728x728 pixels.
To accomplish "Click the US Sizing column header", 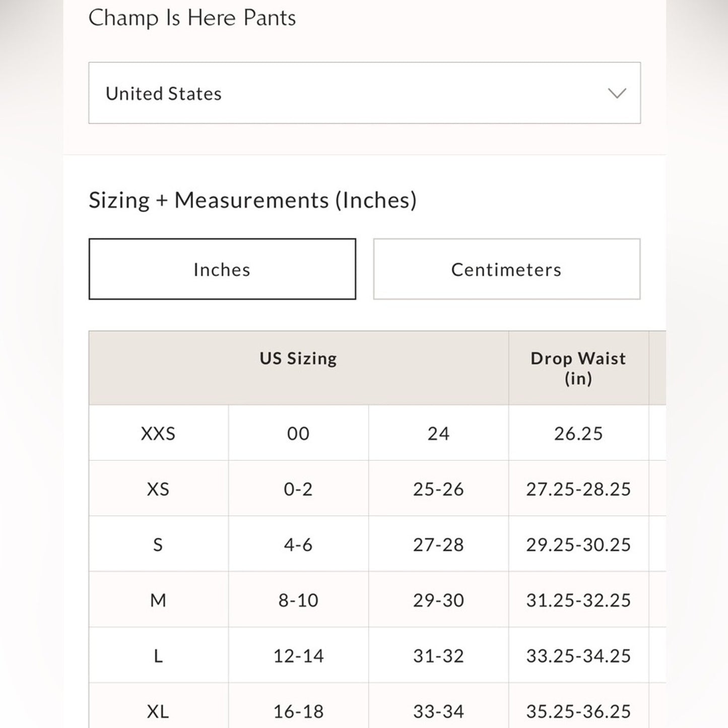I will 298,358.
